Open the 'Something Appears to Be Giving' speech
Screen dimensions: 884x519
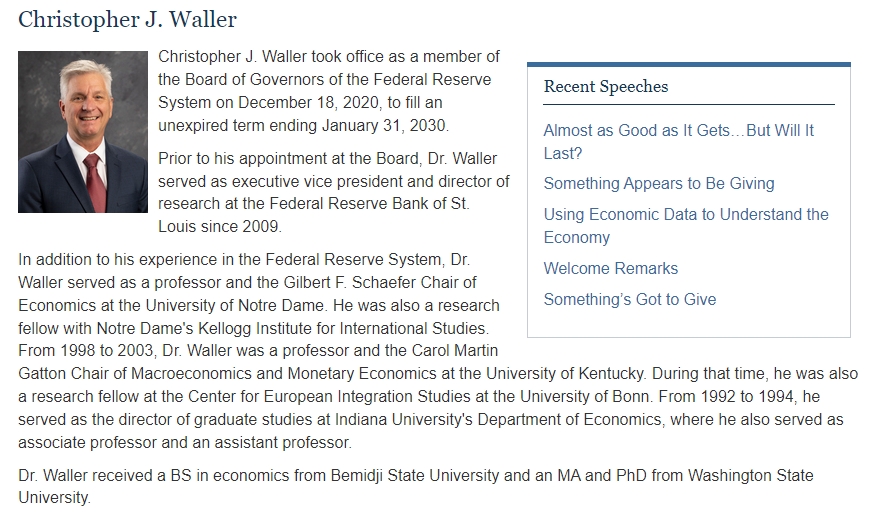click(x=658, y=183)
